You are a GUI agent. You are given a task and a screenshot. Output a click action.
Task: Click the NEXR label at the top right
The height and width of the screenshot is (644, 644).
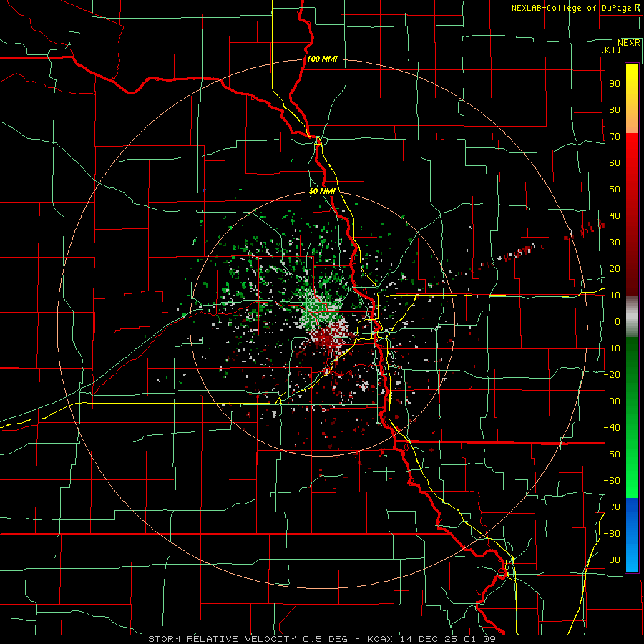(629, 42)
